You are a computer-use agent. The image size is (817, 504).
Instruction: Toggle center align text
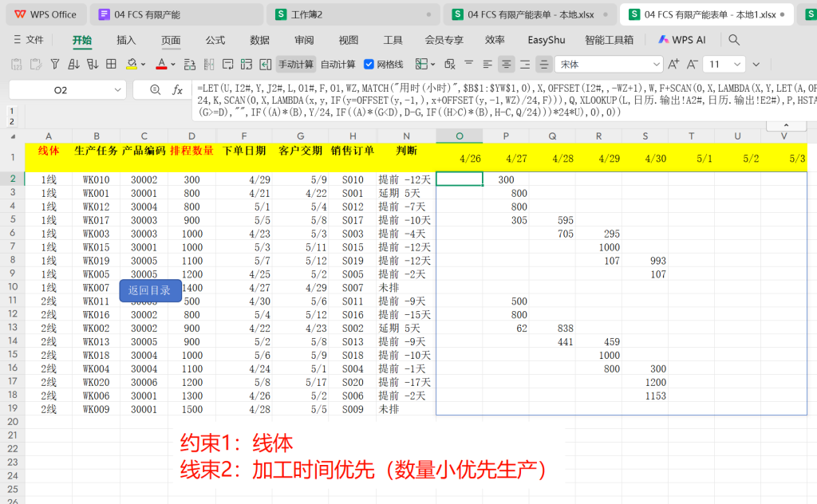click(506, 64)
